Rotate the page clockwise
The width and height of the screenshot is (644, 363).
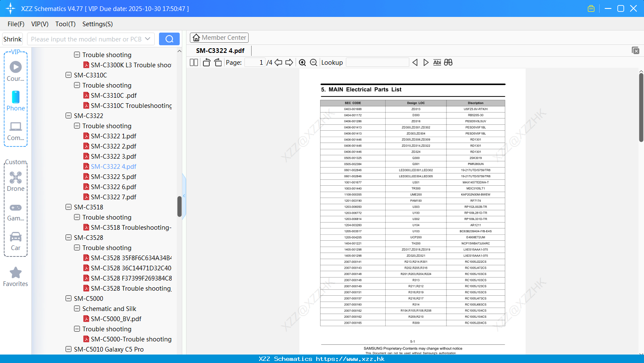coord(218,62)
